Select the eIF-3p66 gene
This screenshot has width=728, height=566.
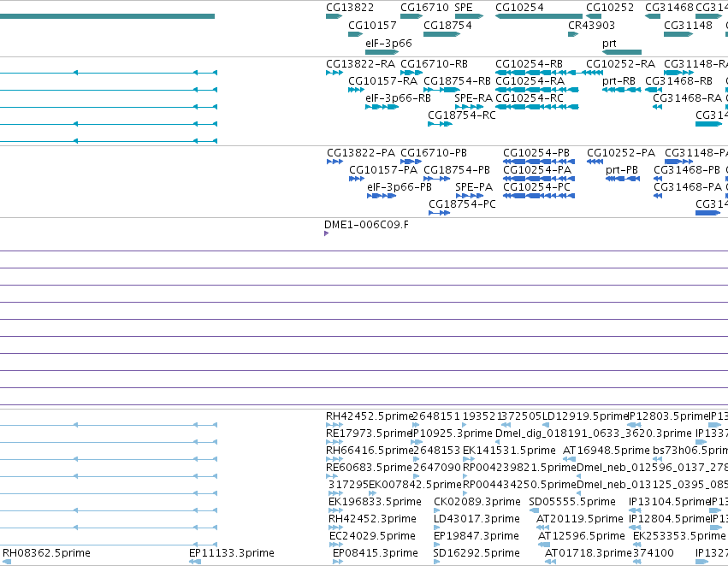click(x=382, y=52)
